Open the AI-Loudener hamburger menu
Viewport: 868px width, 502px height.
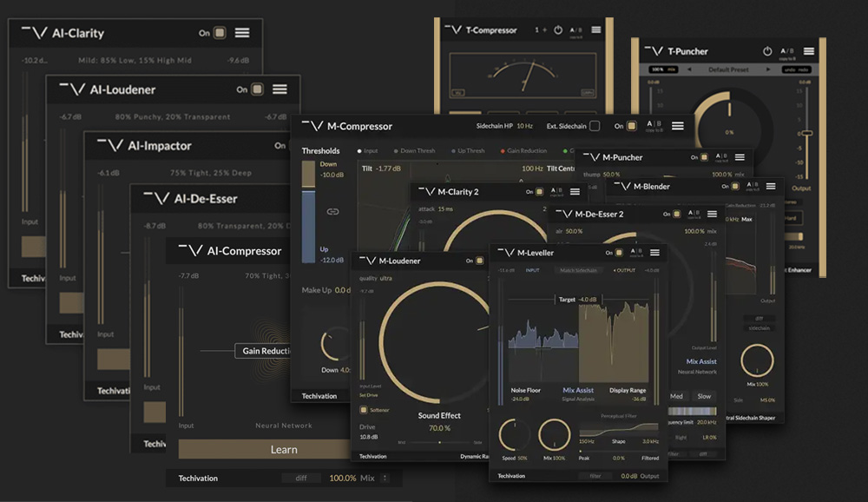coord(279,89)
